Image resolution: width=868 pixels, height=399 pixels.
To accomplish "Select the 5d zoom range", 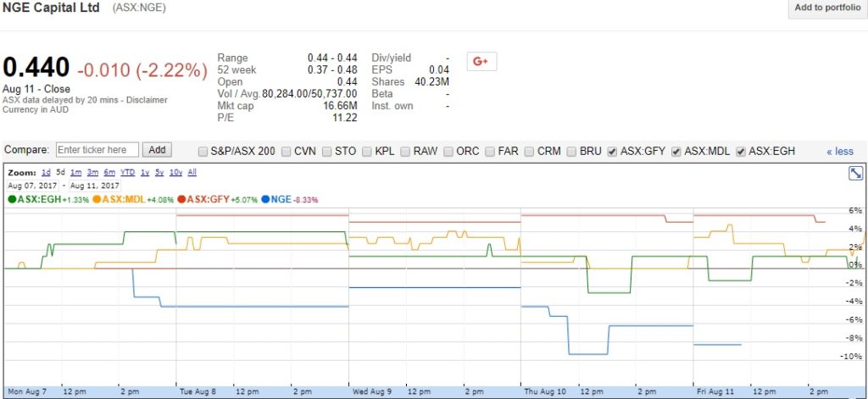I will click(61, 173).
